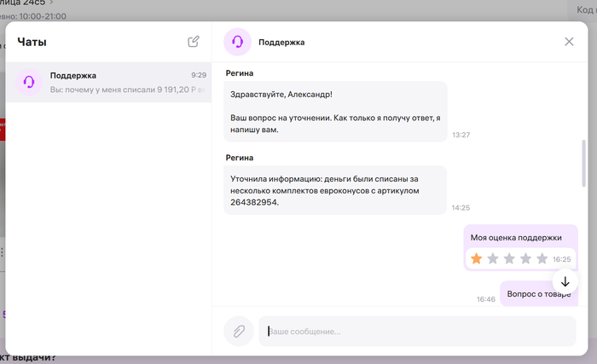The image size is (597, 364).
Task: Close the support chat window
Action: coord(569,42)
